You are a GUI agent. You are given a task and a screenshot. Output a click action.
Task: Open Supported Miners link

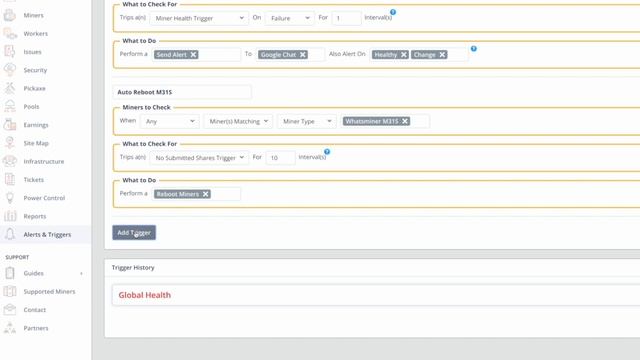click(x=49, y=291)
